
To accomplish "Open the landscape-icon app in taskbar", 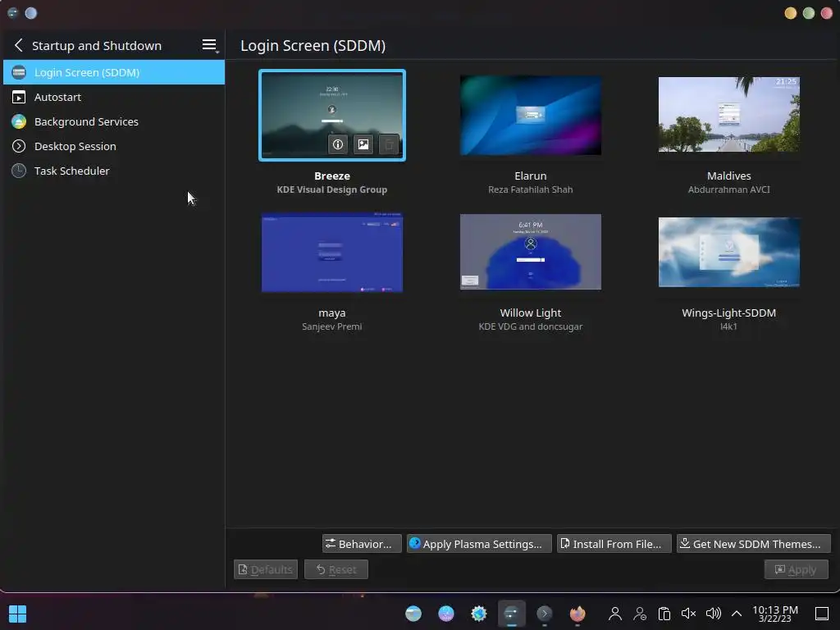I will 413,614.
